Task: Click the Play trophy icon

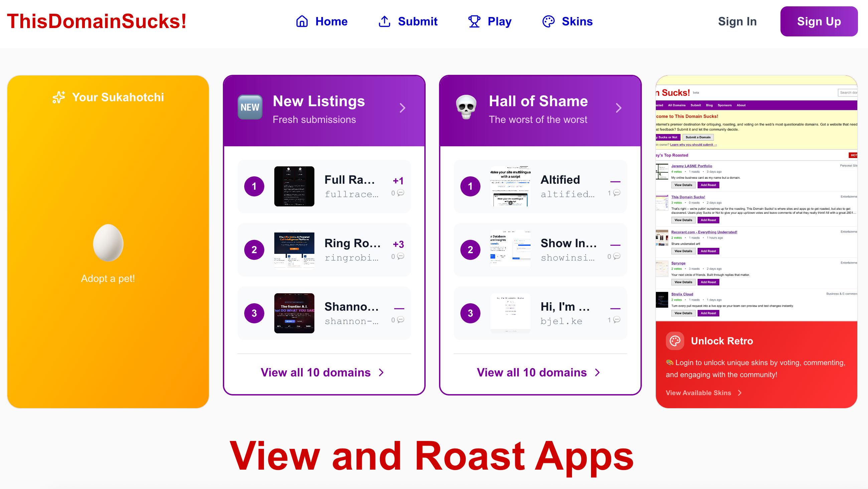Action: 474,21
